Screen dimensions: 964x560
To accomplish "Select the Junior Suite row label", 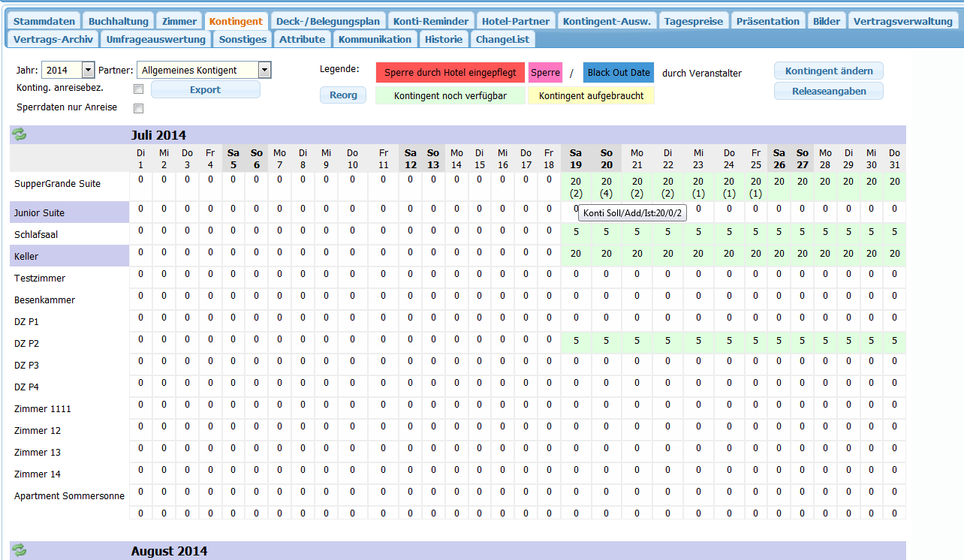I will 70,212.
